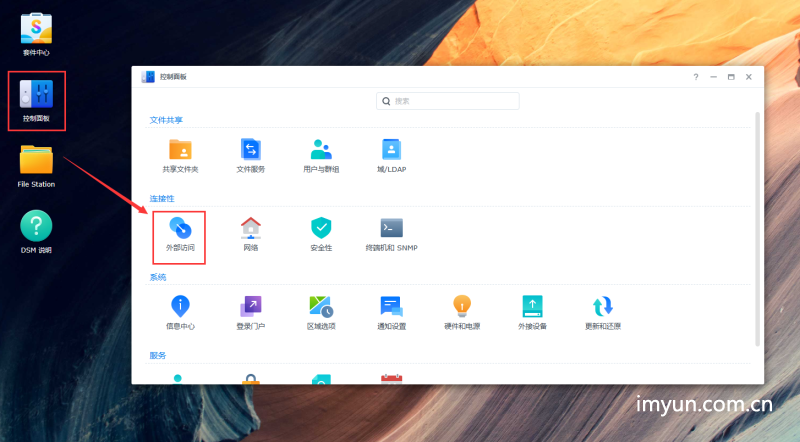
Task: Open 文件服务 settings
Action: pyautogui.click(x=251, y=156)
